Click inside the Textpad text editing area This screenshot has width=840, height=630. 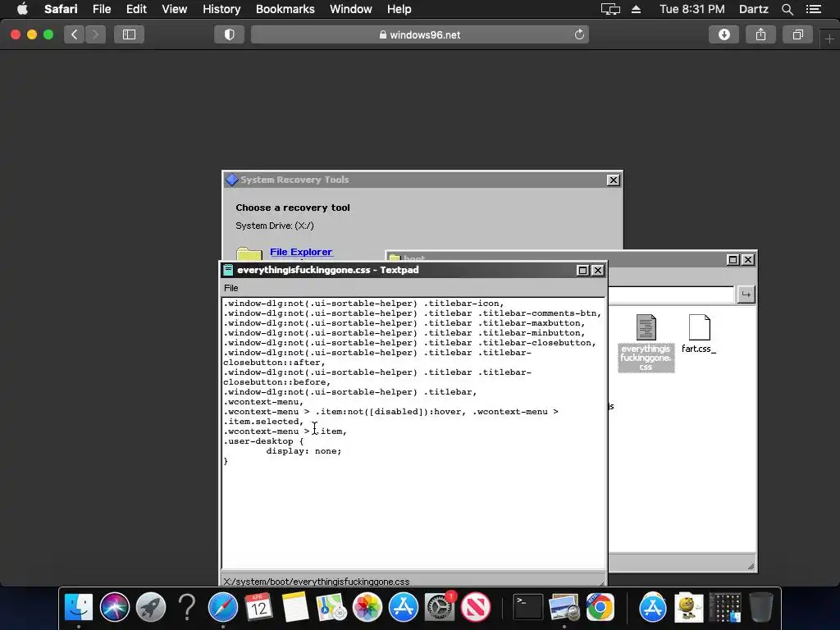(413, 433)
